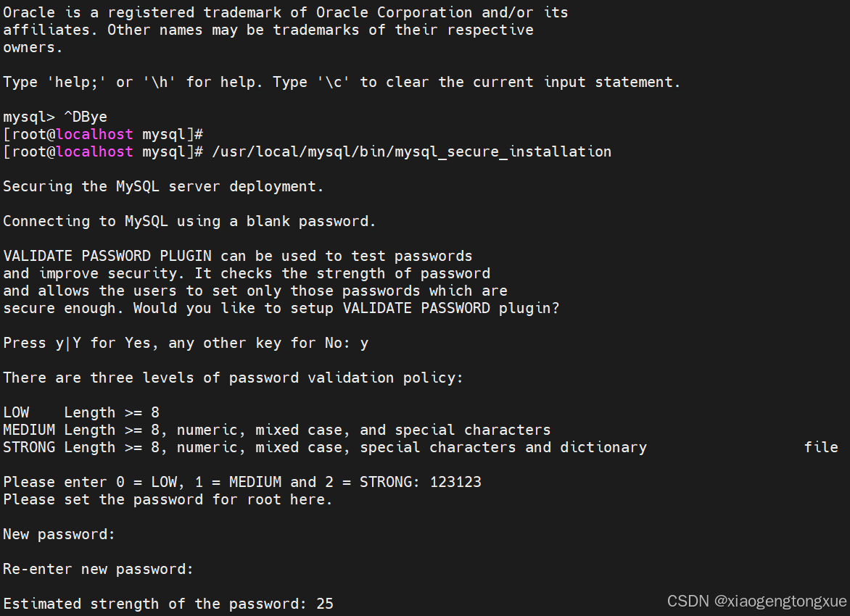Click the 'Type help;' instruction line
The width and height of the screenshot is (850, 616).
(342, 83)
